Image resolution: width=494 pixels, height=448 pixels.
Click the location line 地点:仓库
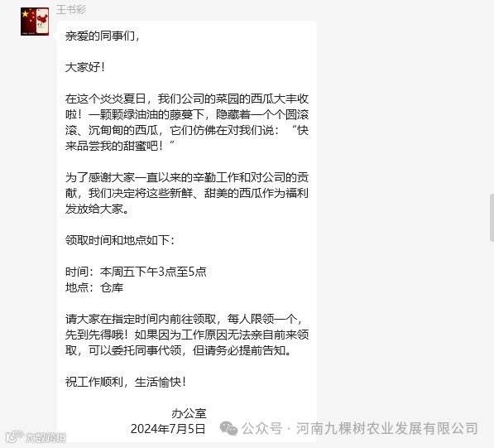[94, 287]
